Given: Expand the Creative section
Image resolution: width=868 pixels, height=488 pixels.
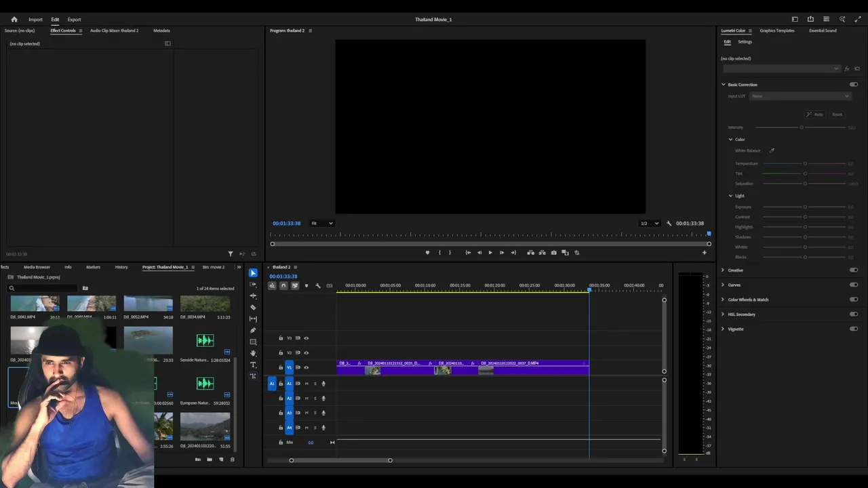Looking at the screenshot, I should pyautogui.click(x=723, y=270).
